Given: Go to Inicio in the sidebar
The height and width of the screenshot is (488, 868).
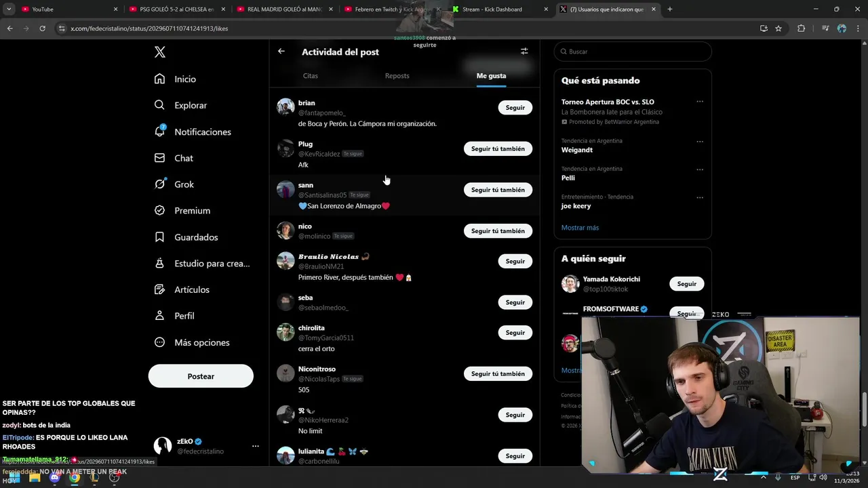Looking at the screenshot, I should click(175, 79).
